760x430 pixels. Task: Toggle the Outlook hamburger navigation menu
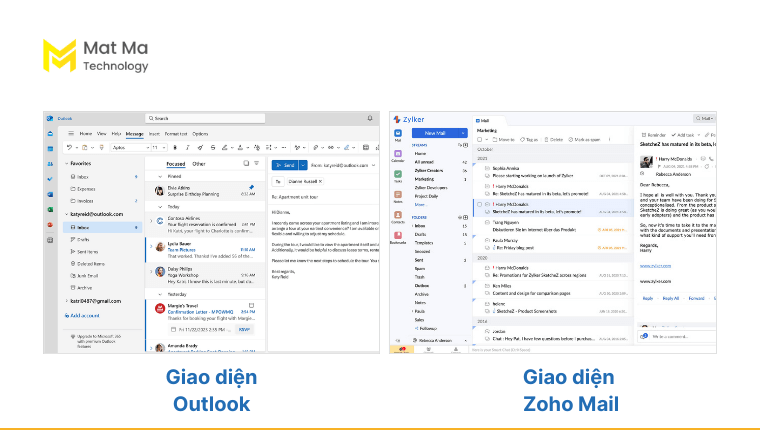click(71, 134)
